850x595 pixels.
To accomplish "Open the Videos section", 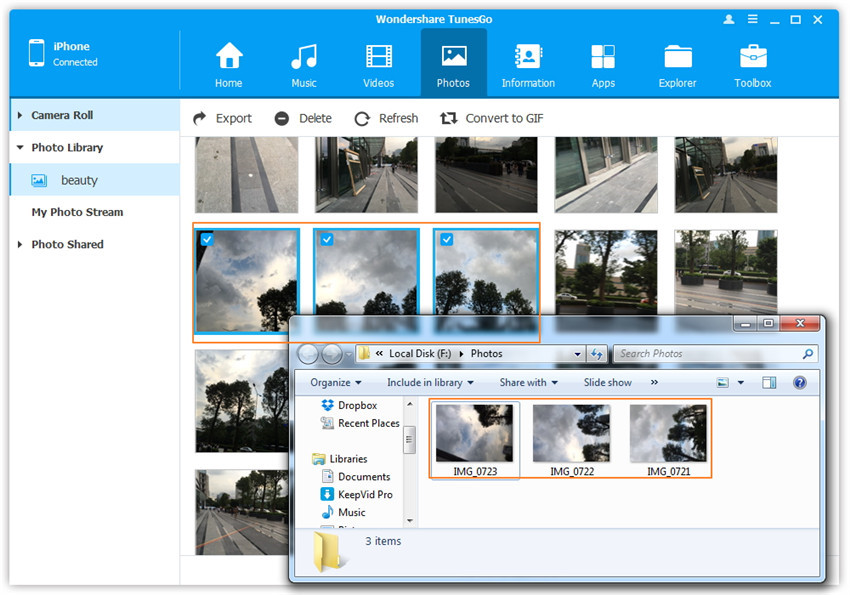I will coord(378,64).
